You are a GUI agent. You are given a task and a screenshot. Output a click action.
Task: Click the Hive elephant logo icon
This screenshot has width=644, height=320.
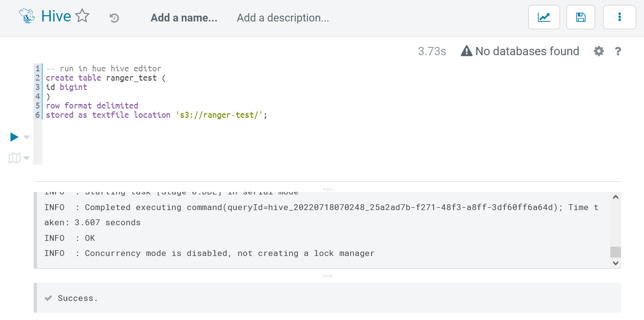pos(27,17)
